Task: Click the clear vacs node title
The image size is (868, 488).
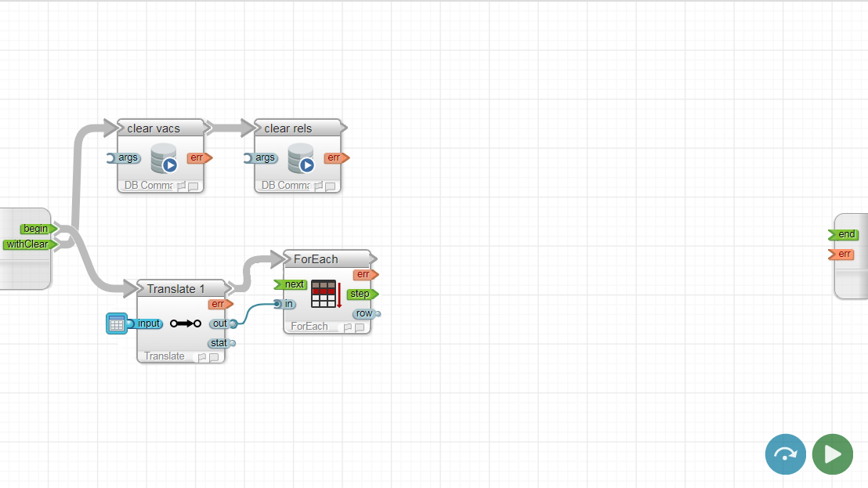Action: point(154,128)
